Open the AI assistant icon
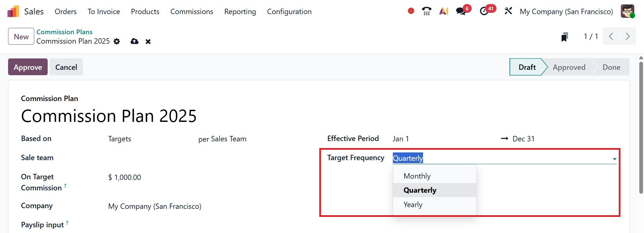This screenshot has height=233, width=644. coord(444,11)
